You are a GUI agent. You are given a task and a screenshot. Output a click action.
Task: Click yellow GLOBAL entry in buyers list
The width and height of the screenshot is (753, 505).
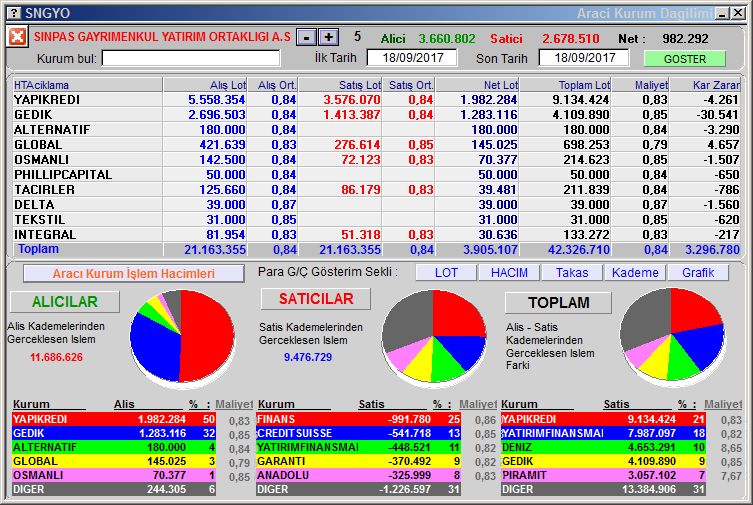point(114,461)
